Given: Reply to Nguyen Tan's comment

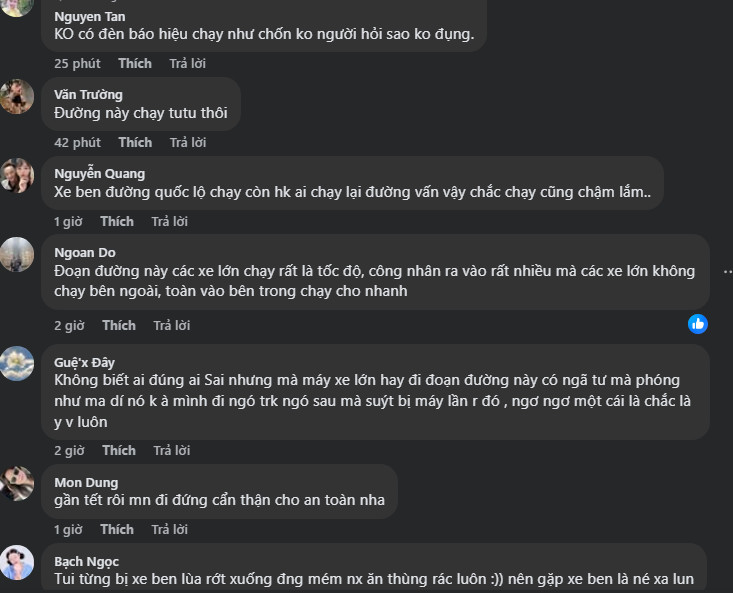Looking at the screenshot, I should point(187,63).
